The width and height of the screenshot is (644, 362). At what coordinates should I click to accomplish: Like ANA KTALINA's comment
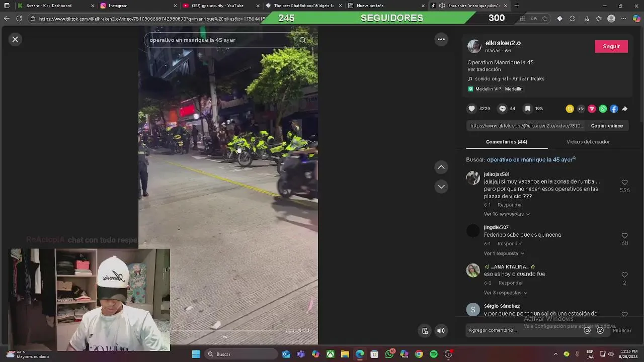coord(624,275)
